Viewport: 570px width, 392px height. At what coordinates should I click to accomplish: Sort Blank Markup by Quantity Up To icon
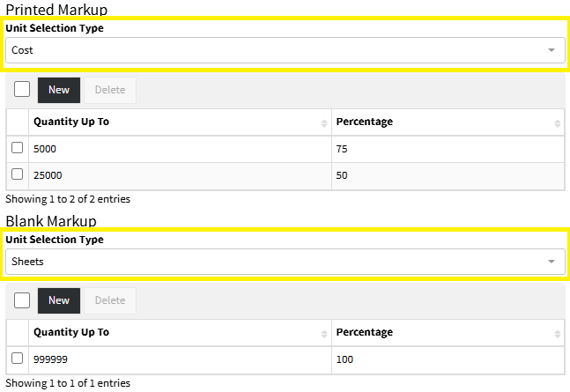pyautogui.click(x=325, y=333)
